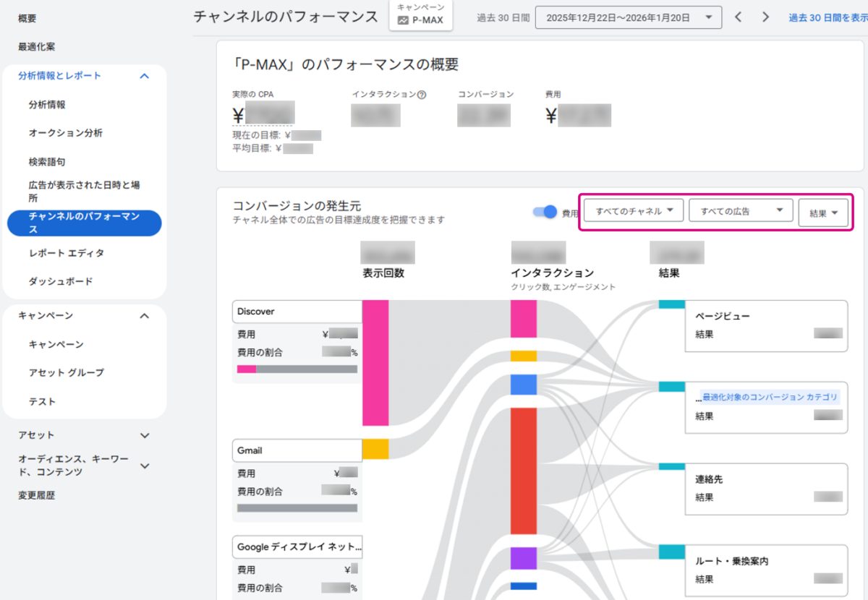This screenshot has width=868, height=600.
Task: Select the Gmail channel card
Action: (297, 450)
